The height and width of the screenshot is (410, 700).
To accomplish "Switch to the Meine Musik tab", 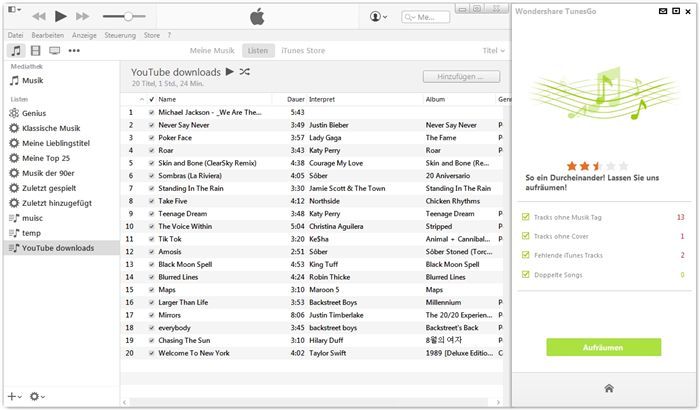I will pos(212,50).
